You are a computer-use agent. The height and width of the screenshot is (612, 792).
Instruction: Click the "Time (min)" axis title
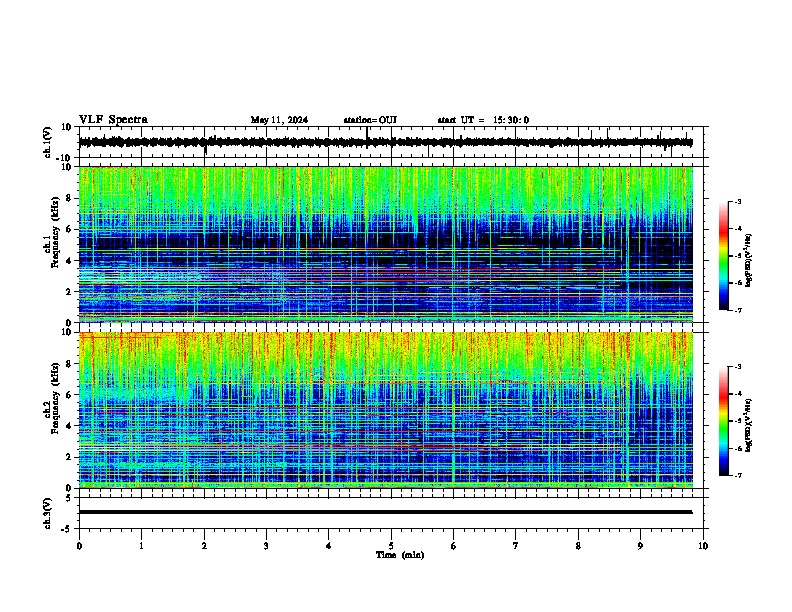400,555
